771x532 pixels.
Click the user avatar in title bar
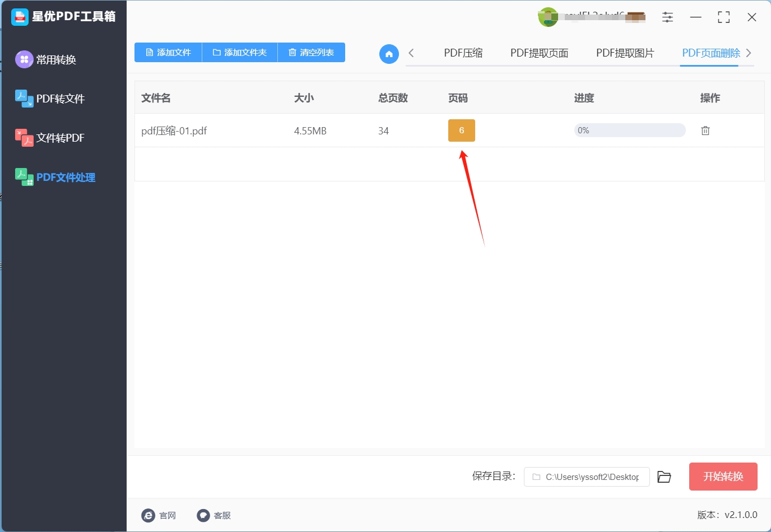click(x=548, y=17)
